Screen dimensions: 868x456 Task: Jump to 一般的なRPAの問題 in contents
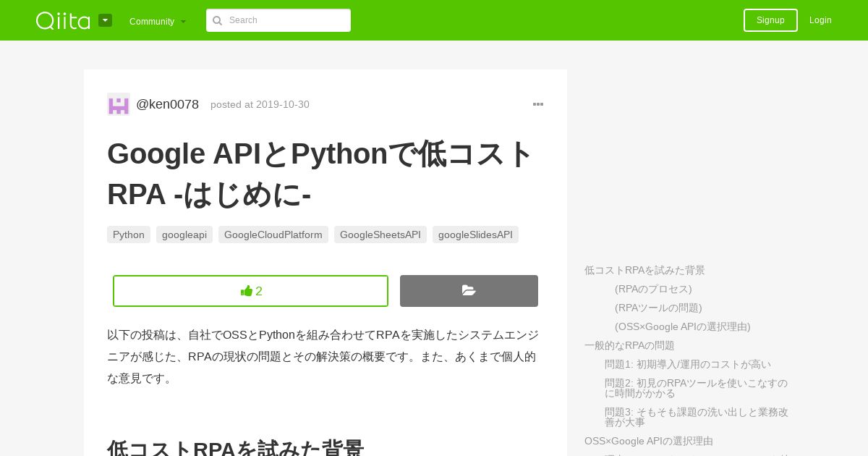[629, 345]
